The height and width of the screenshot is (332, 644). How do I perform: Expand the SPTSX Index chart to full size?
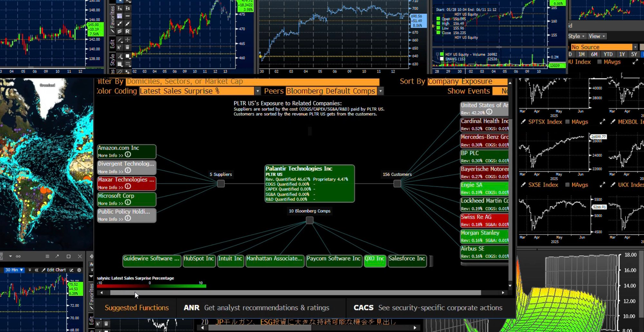pyautogui.click(x=603, y=121)
